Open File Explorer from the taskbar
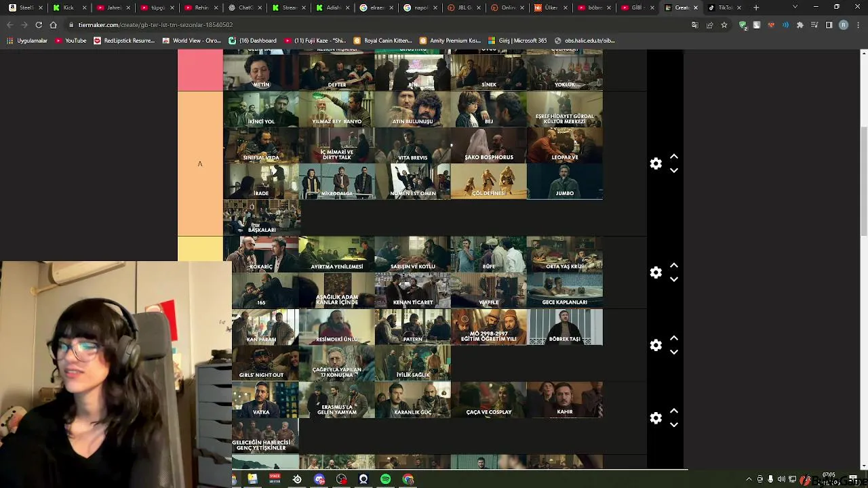The height and width of the screenshot is (488, 868). (x=252, y=479)
